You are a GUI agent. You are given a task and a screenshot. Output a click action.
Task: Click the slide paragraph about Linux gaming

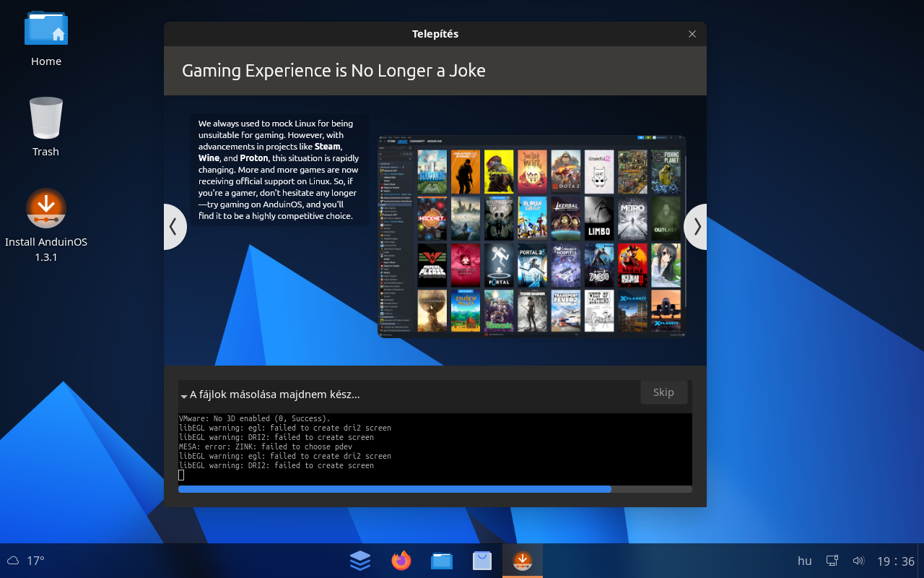click(x=279, y=170)
